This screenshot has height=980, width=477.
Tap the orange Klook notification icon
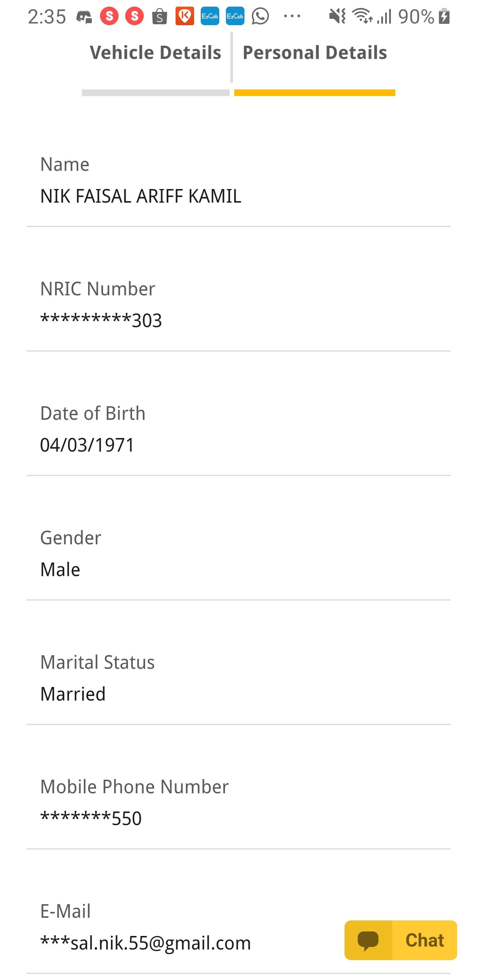pyautogui.click(x=185, y=16)
